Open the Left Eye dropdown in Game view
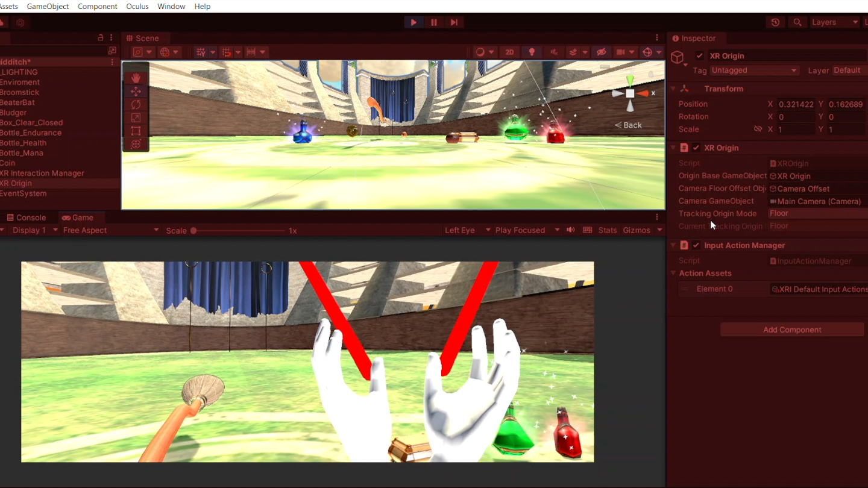This screenshot has height=488, width=868. point(467,230)
